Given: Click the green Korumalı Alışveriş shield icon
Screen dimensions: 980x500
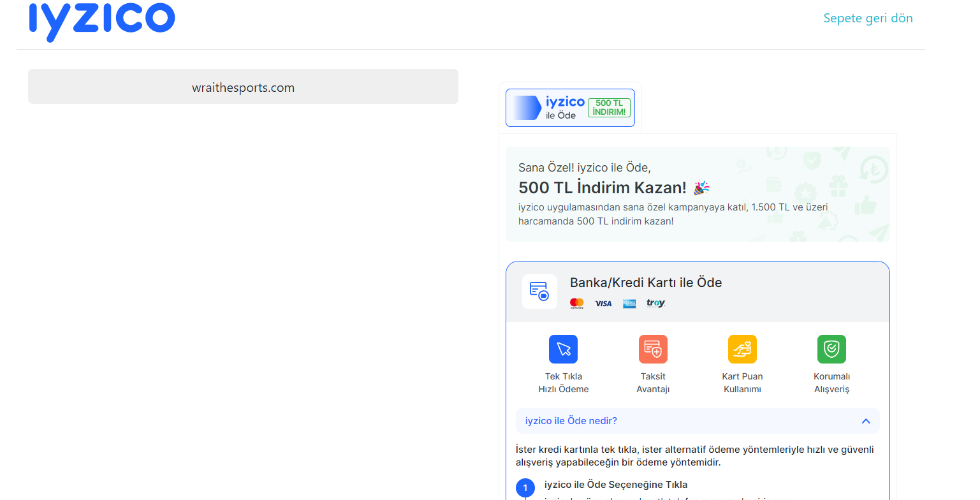Looking at the screenshot, I should pos(831,349).
